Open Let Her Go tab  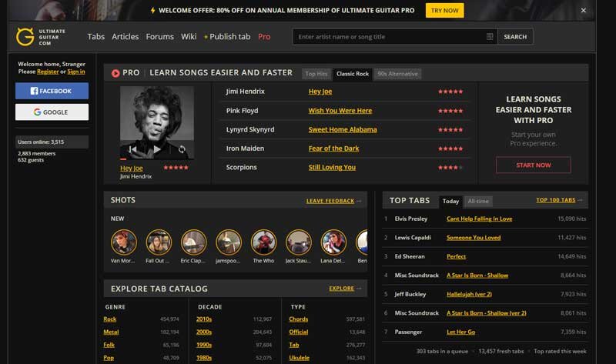pos(460,332)
